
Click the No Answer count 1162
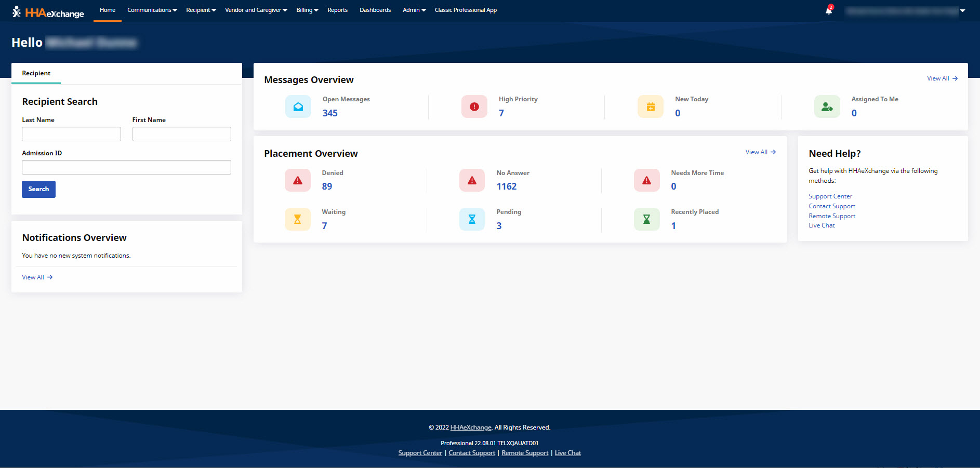click(507, 186)
